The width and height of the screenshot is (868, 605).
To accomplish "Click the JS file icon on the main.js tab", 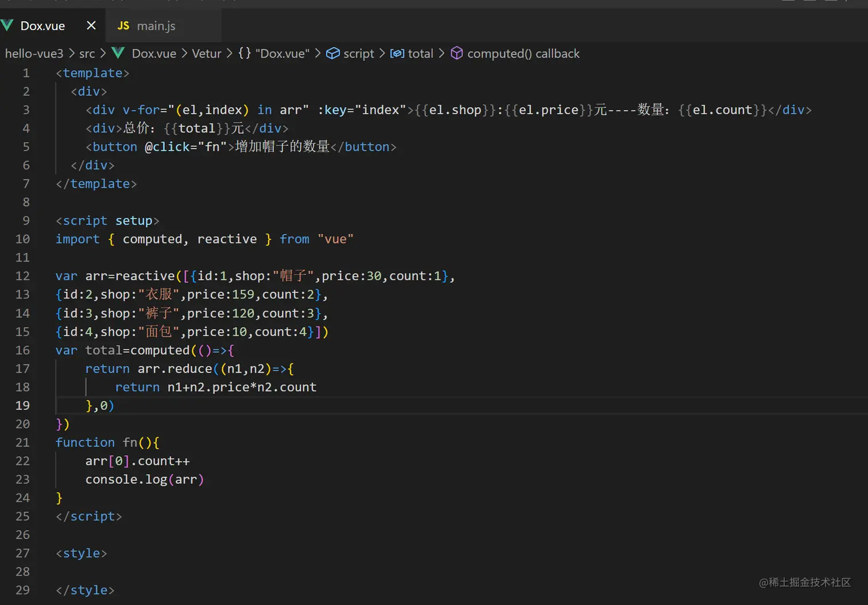I will [123, 26].
